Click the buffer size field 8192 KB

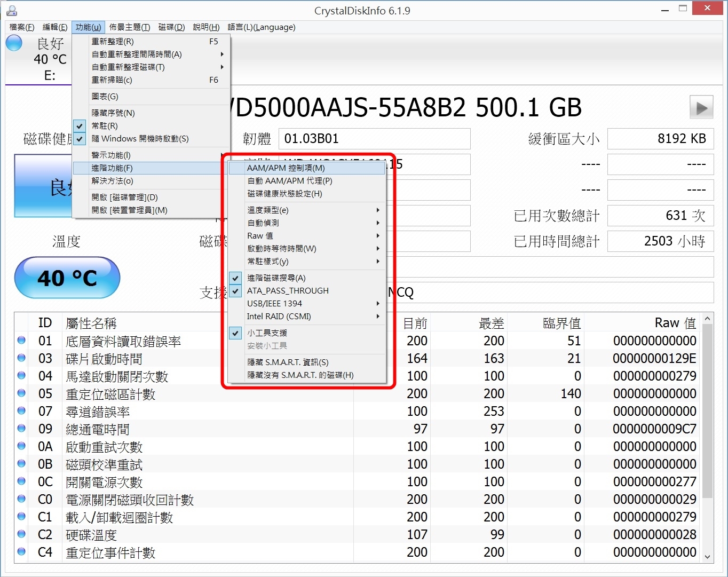point(660,139)
